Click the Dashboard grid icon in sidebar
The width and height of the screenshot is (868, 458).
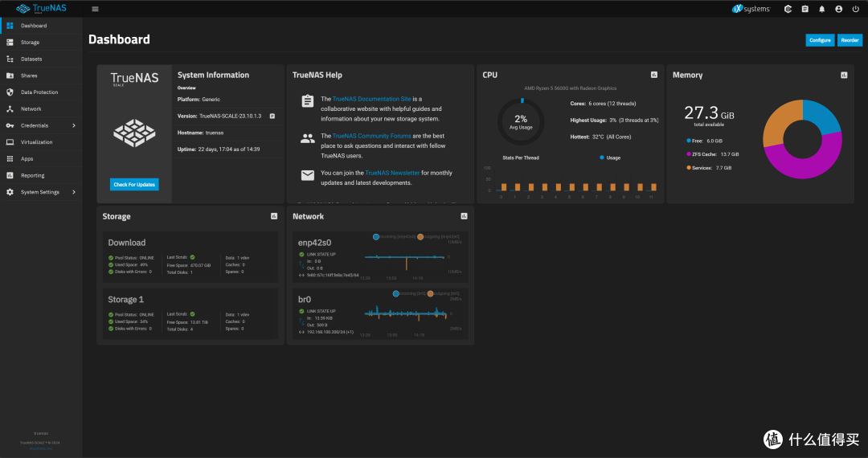point(10,26)
